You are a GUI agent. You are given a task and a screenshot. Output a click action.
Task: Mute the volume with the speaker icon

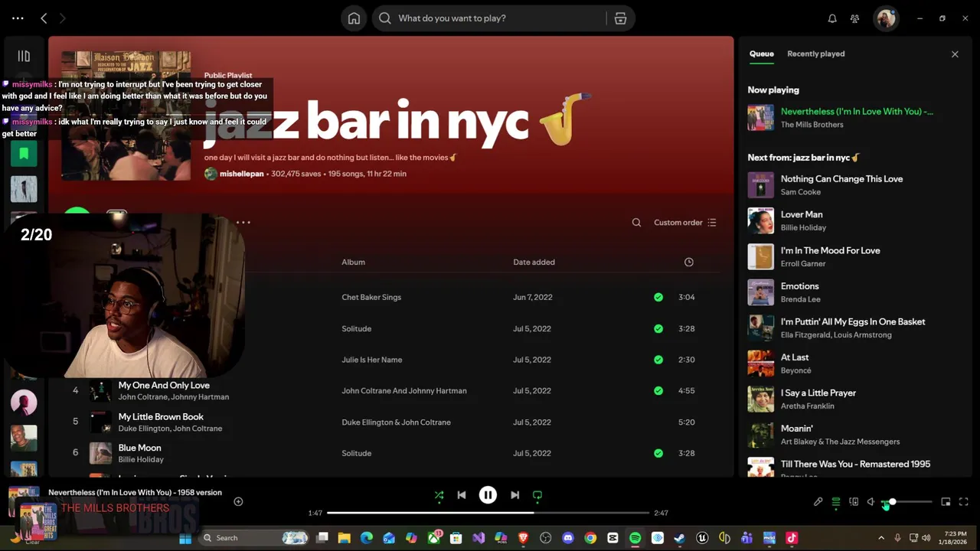coord(871,502)
